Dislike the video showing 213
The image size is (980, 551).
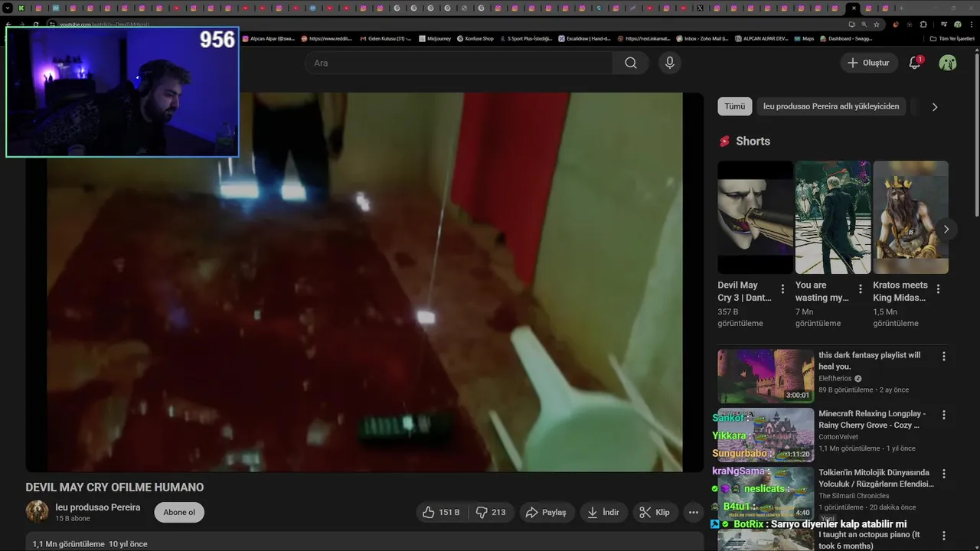491,512
